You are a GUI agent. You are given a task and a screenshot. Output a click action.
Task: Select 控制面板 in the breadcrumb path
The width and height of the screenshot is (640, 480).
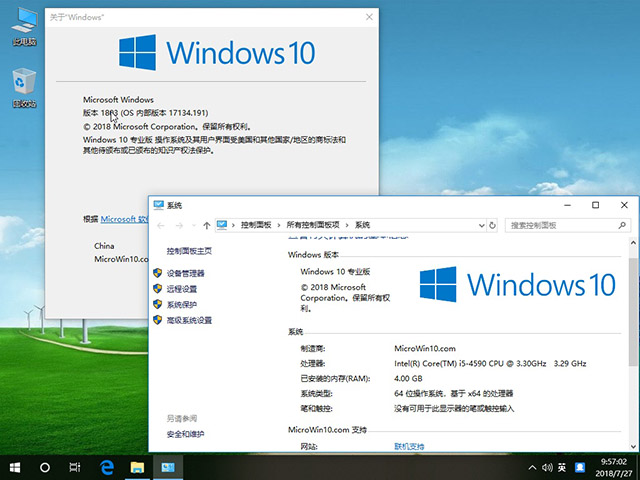click(259, 225)
